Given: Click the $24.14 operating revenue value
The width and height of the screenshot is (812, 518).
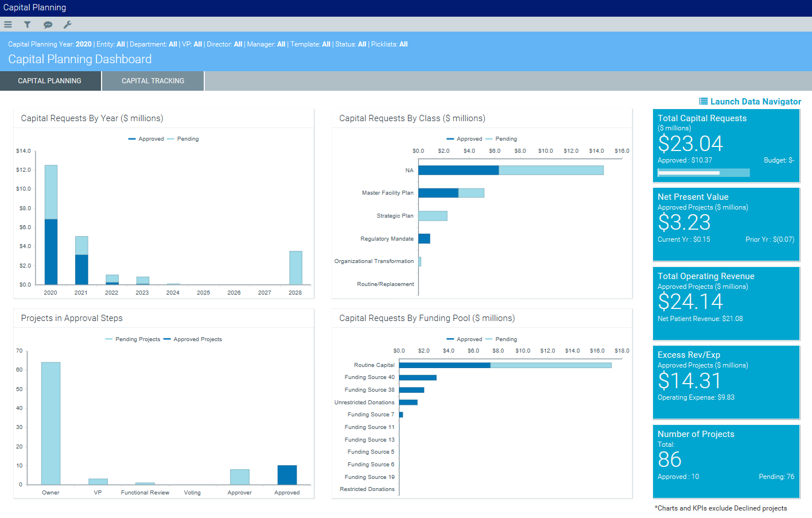Looking at the screenshot, I should click(x=690, y=301).
